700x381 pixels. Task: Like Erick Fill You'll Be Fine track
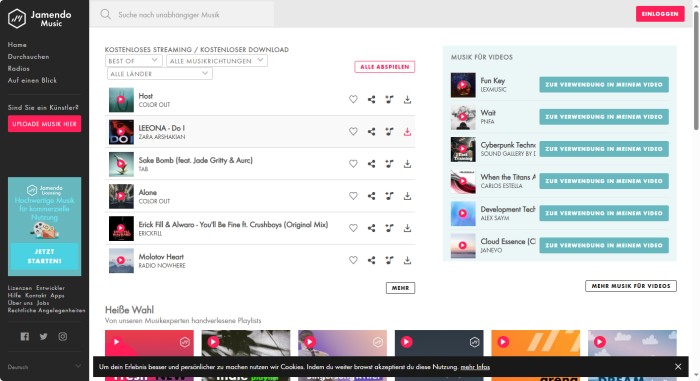point(353,228)
